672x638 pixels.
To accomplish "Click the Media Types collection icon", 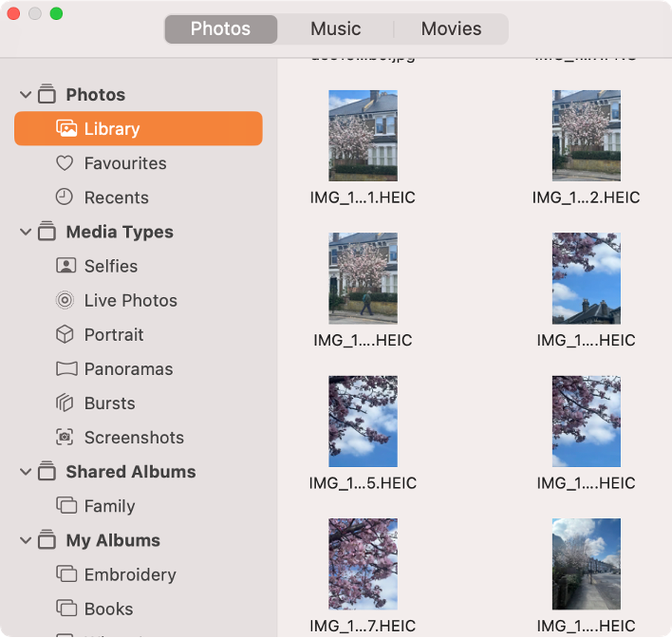I will [47, 231].
